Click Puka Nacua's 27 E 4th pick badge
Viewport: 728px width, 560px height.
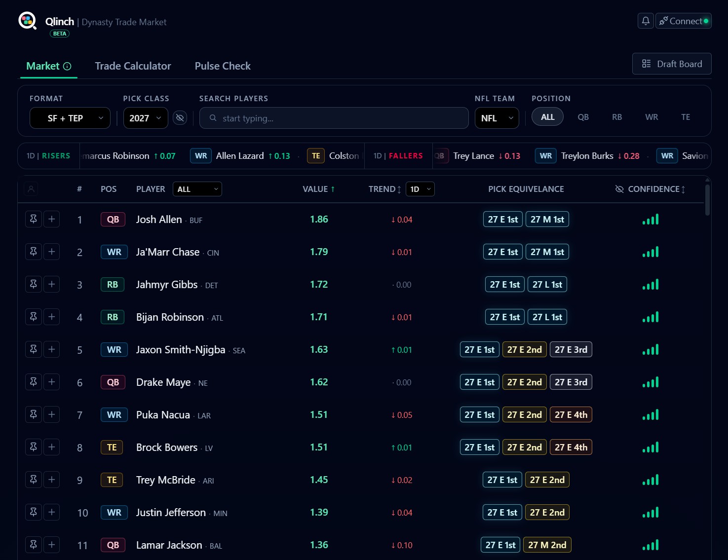coord(571,414)
